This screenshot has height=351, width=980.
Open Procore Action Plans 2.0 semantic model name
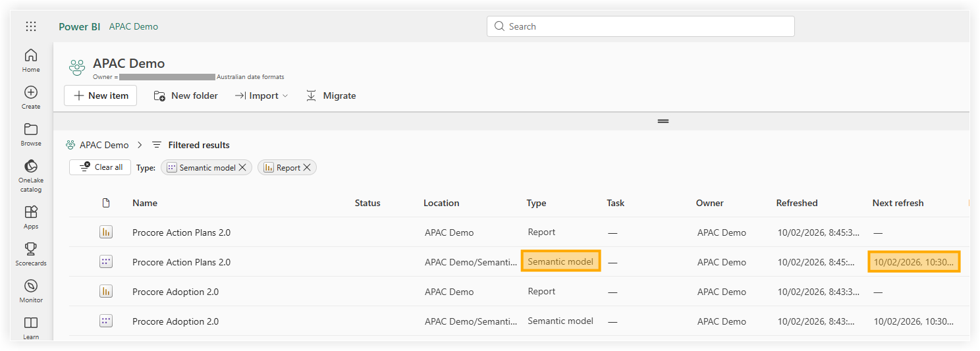tap(181, 262)
